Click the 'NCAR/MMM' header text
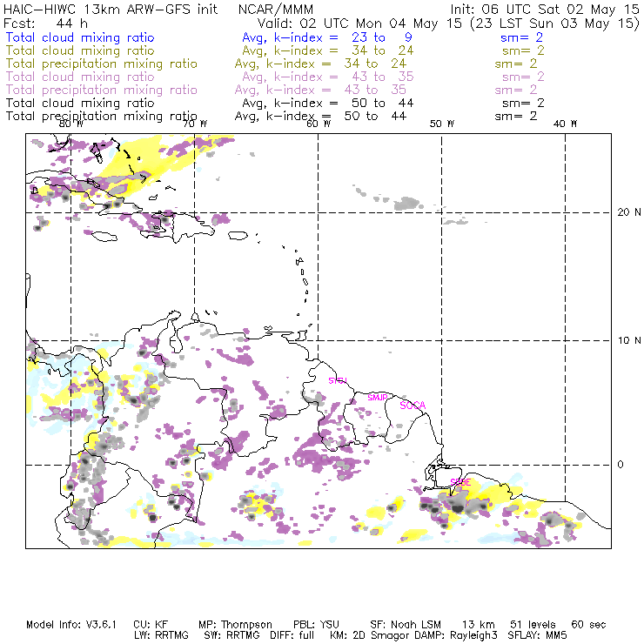Image resolution: width=644 pixels, height=644 pixels. (x=276, y=10)
